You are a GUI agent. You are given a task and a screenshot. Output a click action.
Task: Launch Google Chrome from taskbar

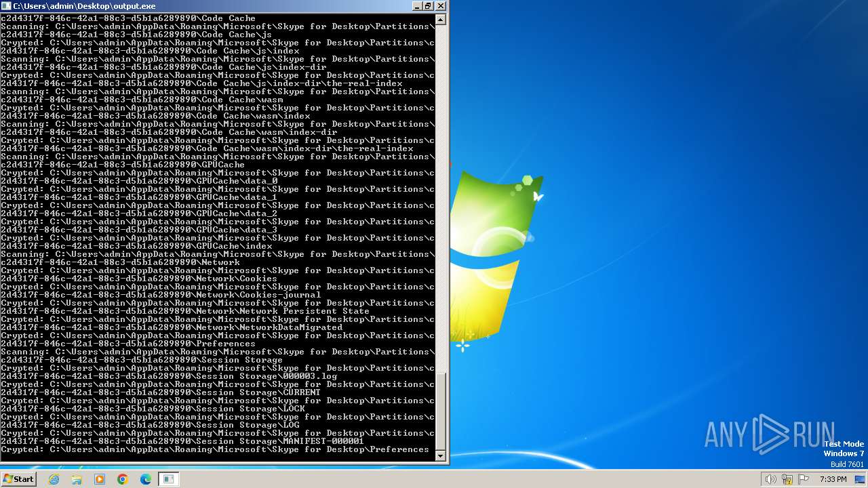click(123, 479)
